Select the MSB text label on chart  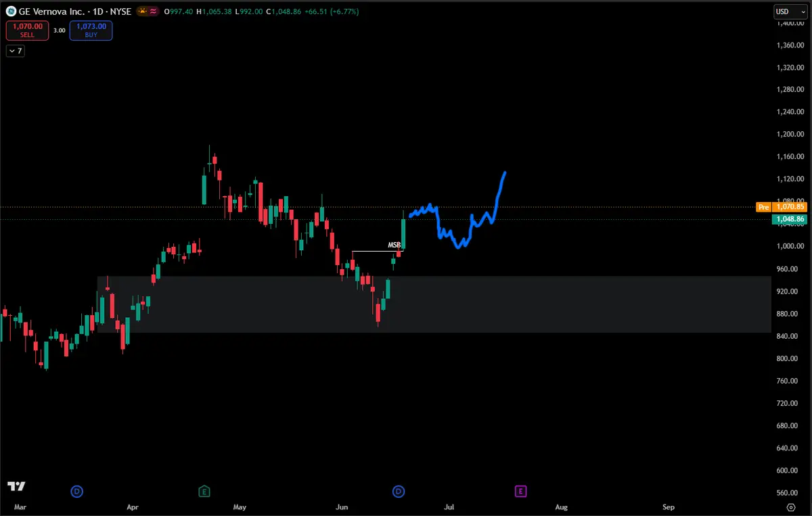click(394, 245)
